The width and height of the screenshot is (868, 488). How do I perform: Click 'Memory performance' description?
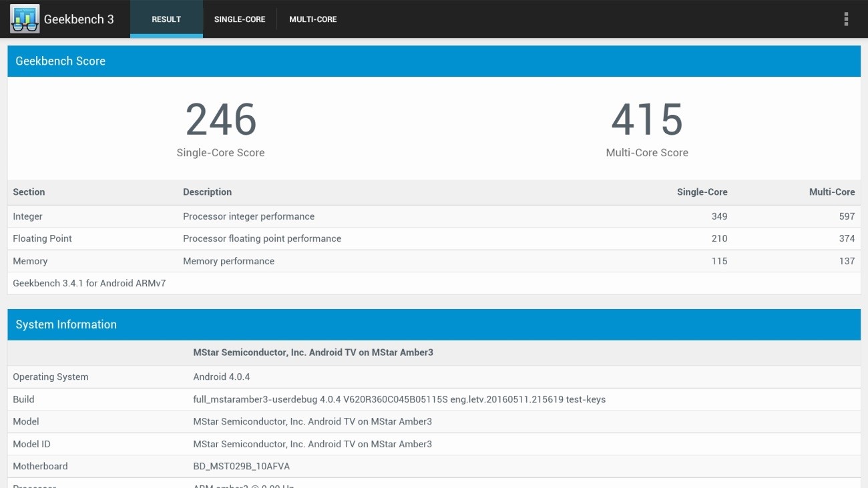pyautogui.click(x=228, y=261)
